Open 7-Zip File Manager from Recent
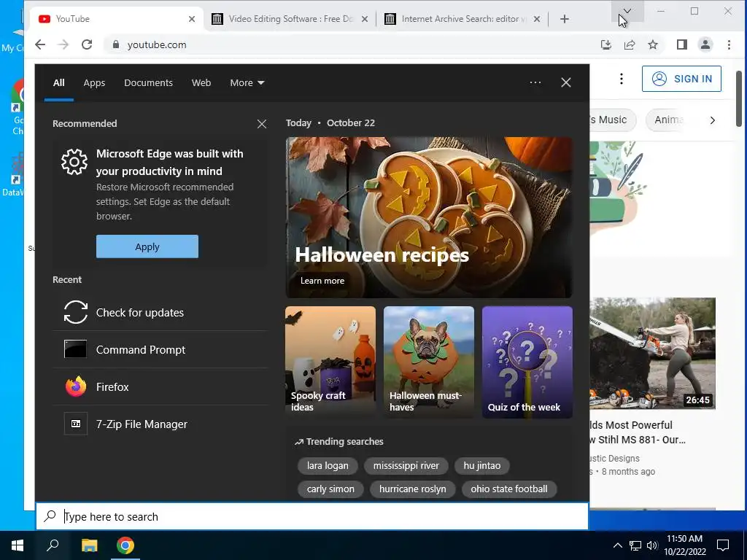This screenshot has width=747, height=560. (160, 424)
